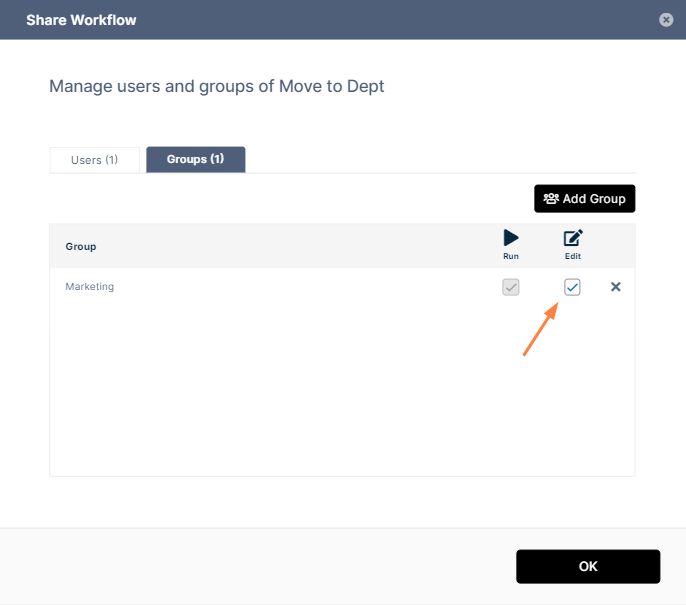Select the Groups (1) tab
686x605 pixels.
point(195,160)
